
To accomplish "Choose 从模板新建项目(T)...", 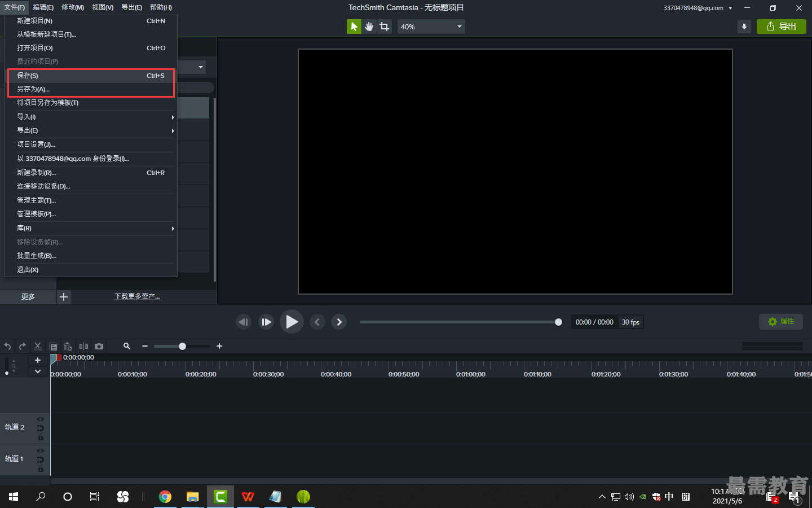I will click(91, 34).
